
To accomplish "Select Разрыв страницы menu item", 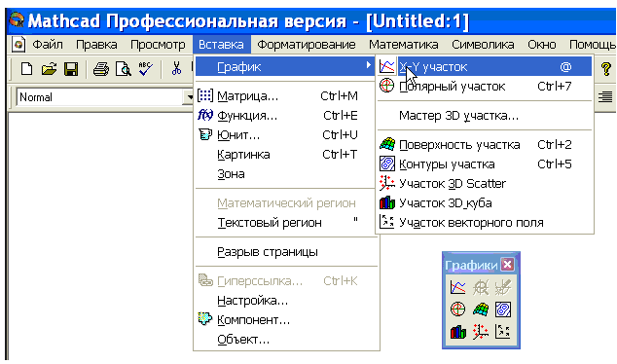I will point(286,251).
